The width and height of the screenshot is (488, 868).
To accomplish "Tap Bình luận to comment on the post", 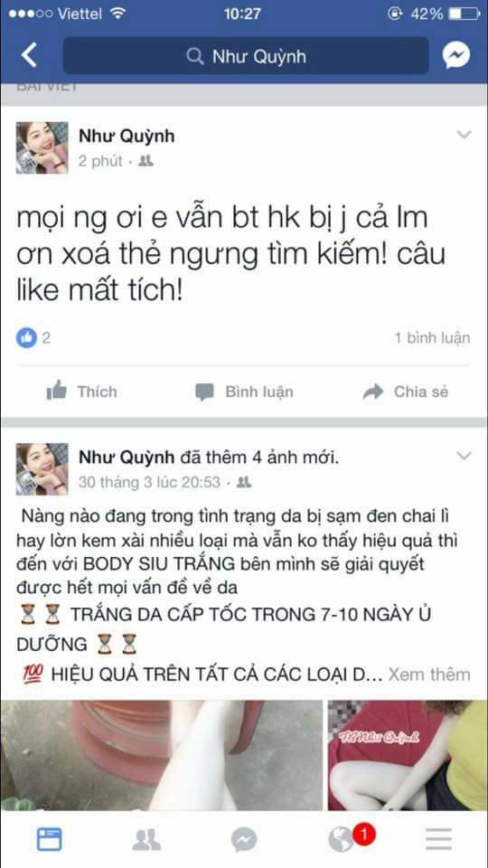I will point(244,392).
